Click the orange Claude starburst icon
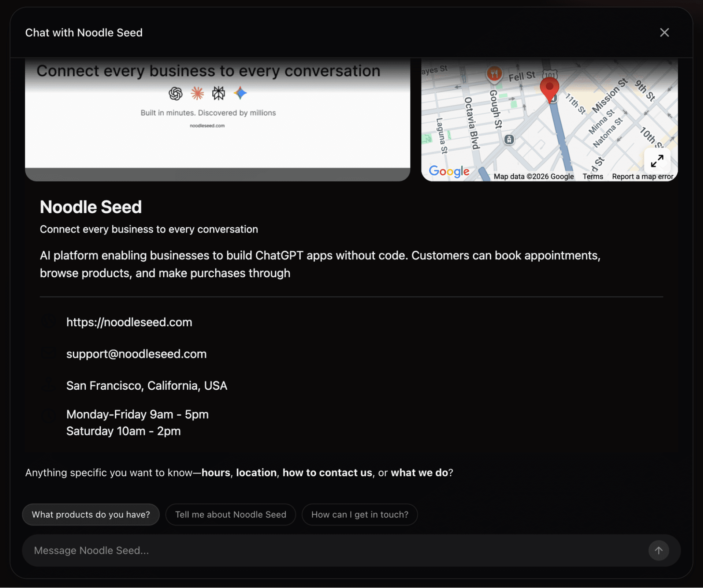 197,94
